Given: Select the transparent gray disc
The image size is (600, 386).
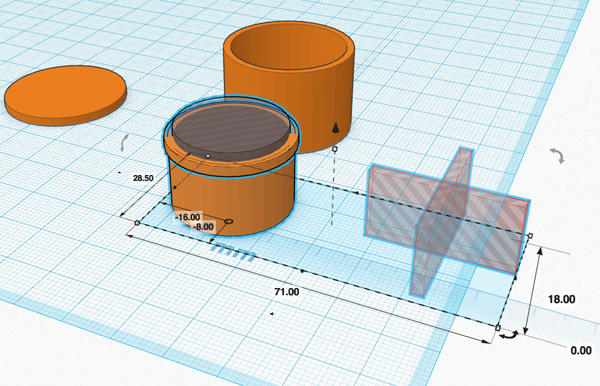Looking at the screenshot, I should [231, 131].
